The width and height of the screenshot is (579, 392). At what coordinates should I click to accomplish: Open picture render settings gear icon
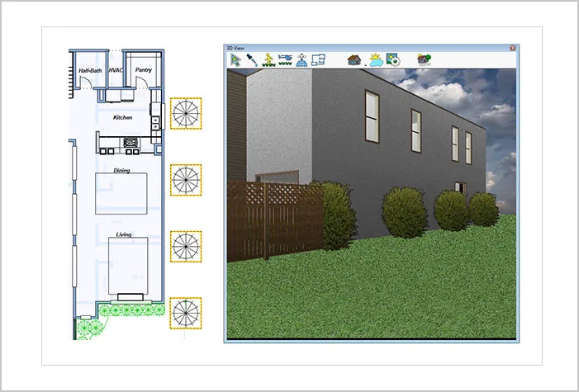pos(393,59)
